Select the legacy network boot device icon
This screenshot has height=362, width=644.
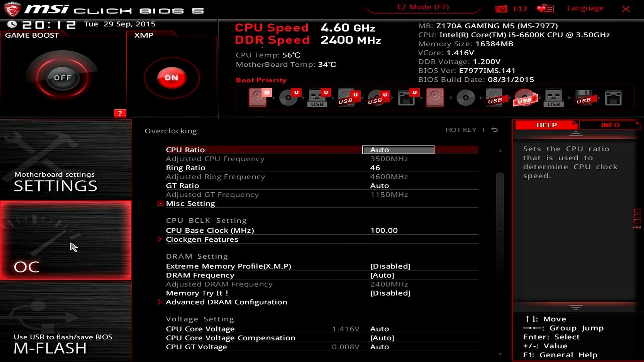(613, 98)
